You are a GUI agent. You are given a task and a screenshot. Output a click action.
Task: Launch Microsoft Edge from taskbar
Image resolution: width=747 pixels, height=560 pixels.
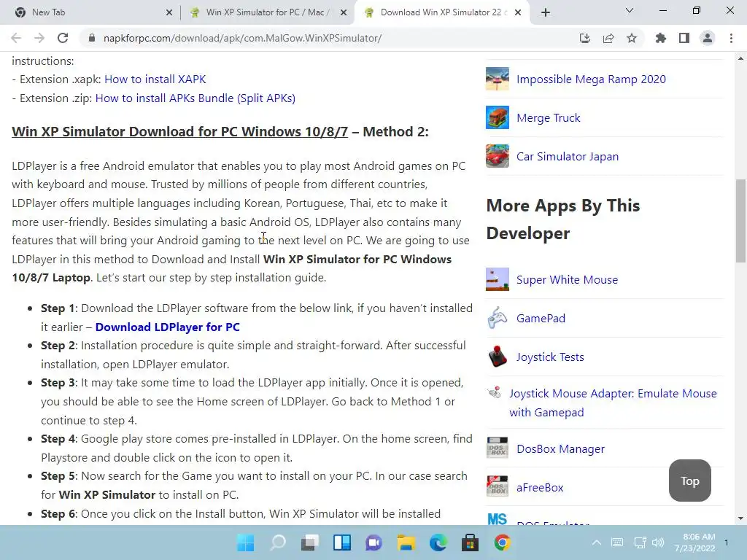pos(438,542)
